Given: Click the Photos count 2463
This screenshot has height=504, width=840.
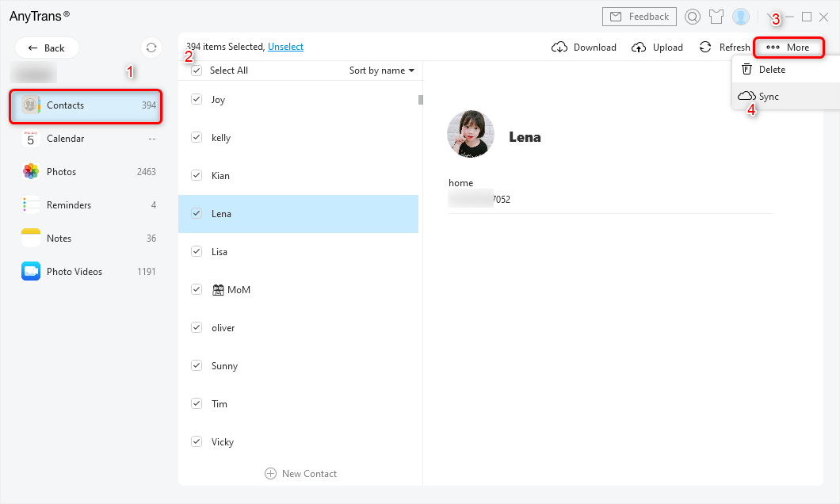Looking at the screenshot, I should pyautogui.click(x=147, y=171).
